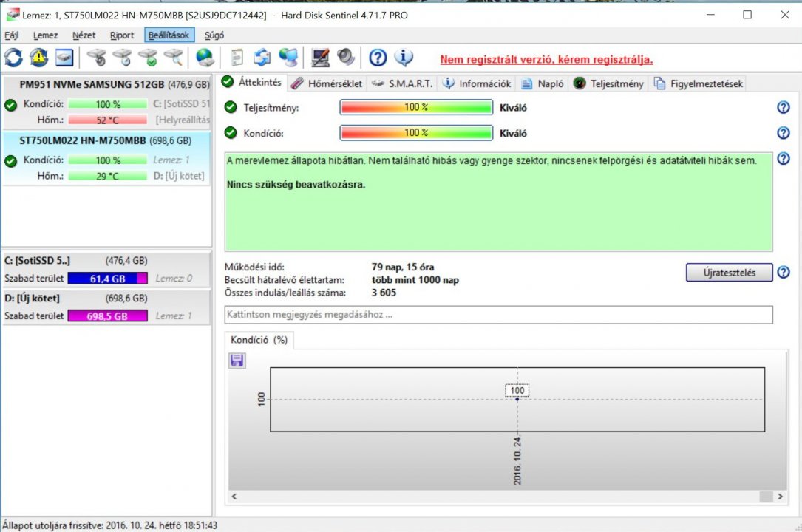This screenshot has height=532, width=802.
Task: Click the disk with clock test icon
Action: [122, 58]
